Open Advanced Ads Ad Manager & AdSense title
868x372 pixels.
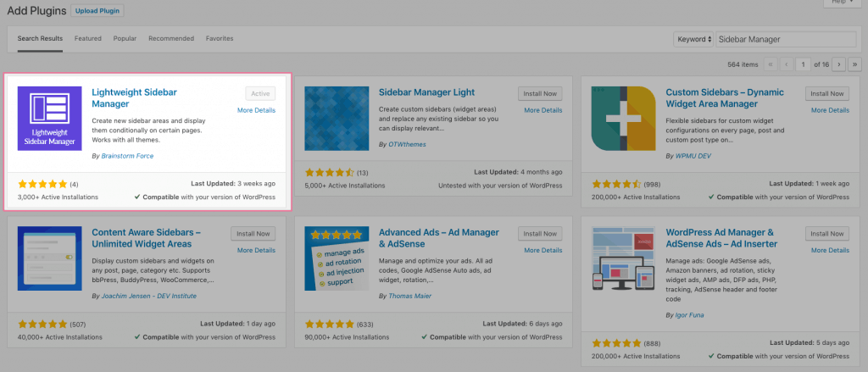point(439,238)
